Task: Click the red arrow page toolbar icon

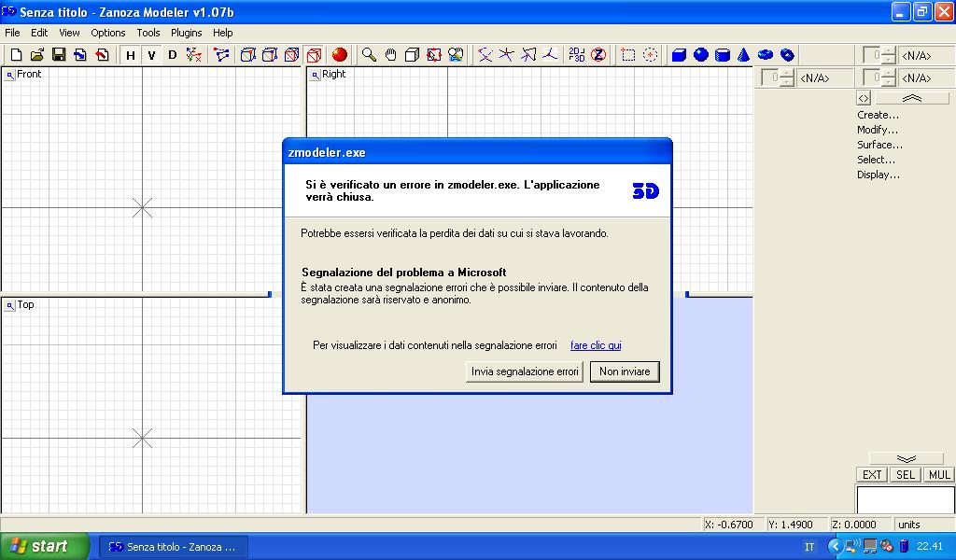Action: [x=102, y=55]
